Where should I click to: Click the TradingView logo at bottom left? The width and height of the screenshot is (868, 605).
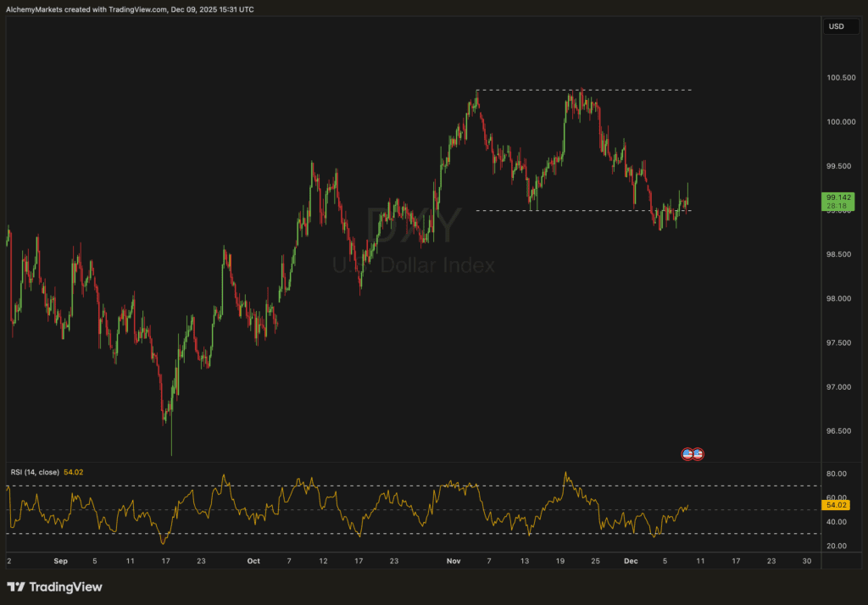click(x=54, y=587)
